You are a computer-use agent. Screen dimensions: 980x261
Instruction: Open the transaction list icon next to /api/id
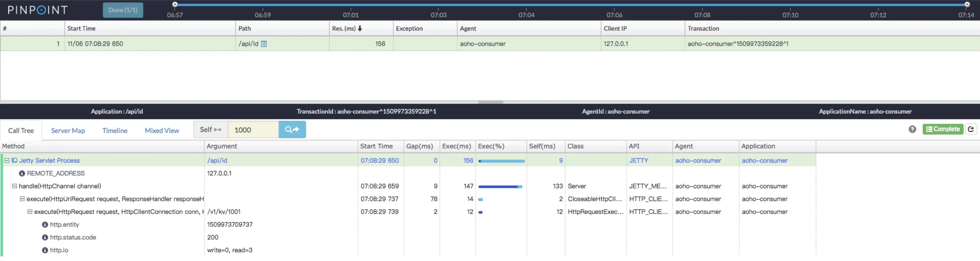[x=264, y=44]
